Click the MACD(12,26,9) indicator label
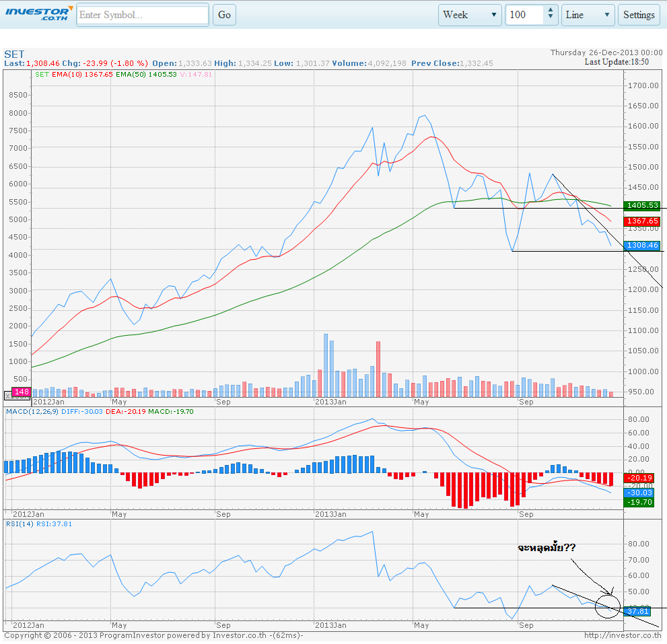Screen dimensions: 667x644 point(32,411)
